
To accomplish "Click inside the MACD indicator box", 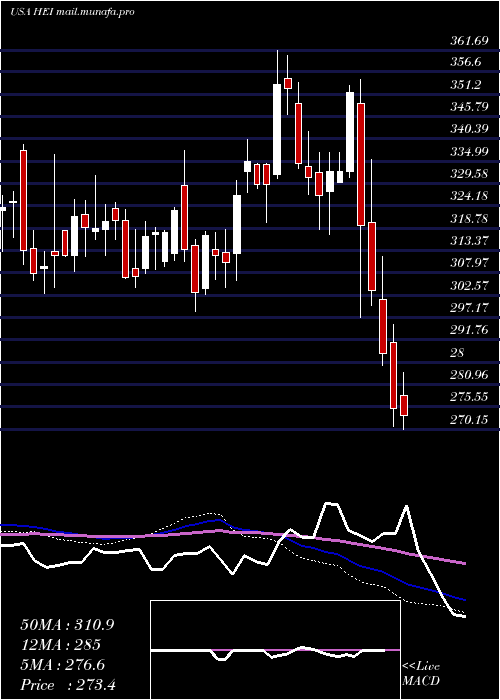I will [x=275, y=650].
